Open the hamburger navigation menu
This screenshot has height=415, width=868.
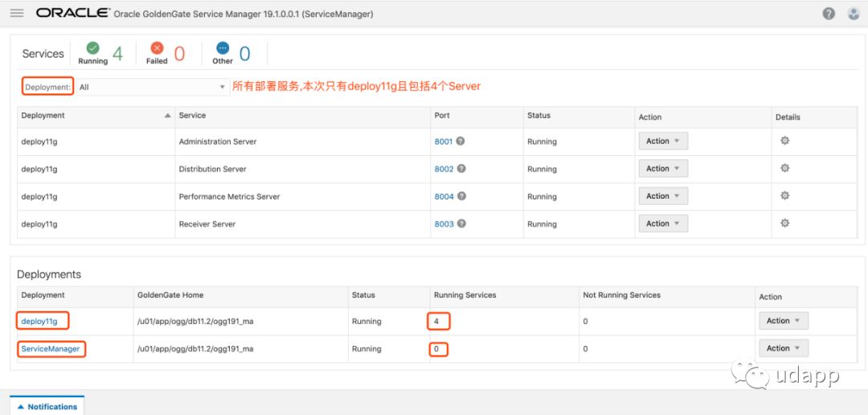point(17,14)
